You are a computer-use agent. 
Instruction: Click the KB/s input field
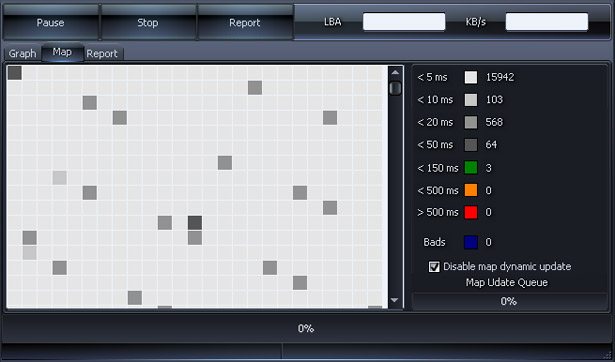[x=547, y=22]
